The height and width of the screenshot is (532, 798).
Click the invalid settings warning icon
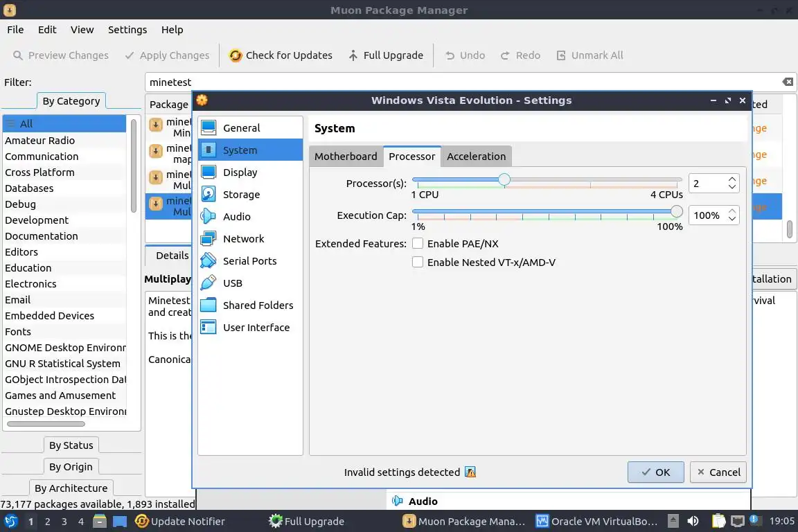tap(470, 472)
